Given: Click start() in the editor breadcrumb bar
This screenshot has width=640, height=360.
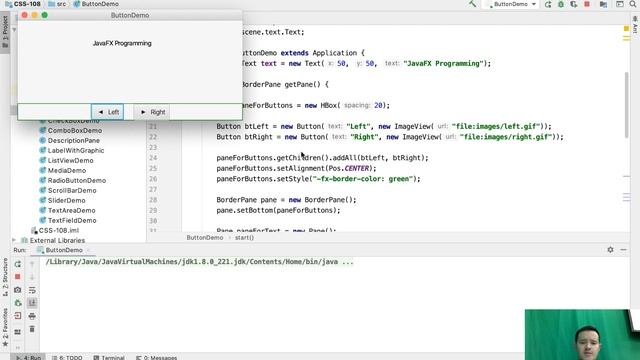Looking at the screenshot, I should [244, 238].
